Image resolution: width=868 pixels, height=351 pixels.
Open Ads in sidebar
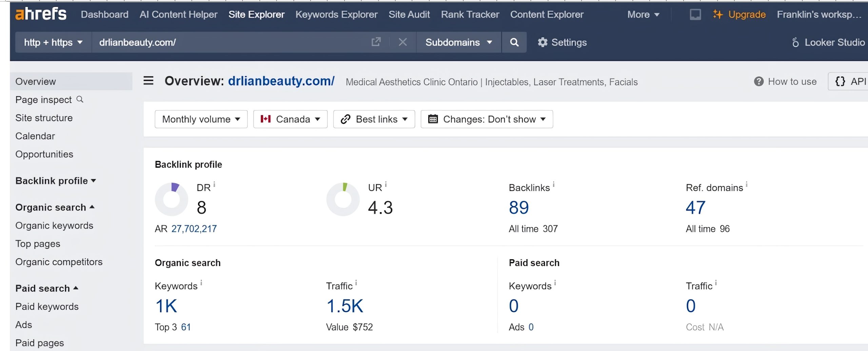pos(24,325)
